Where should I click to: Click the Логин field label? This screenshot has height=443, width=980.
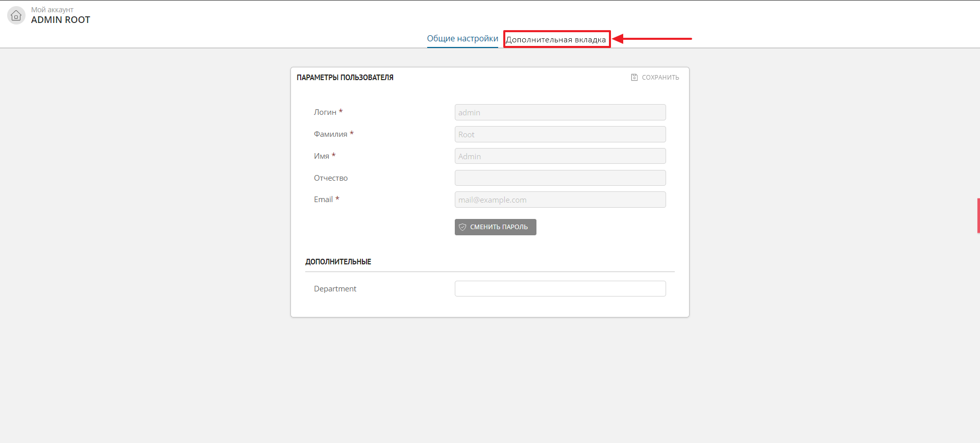coord(325,112)
